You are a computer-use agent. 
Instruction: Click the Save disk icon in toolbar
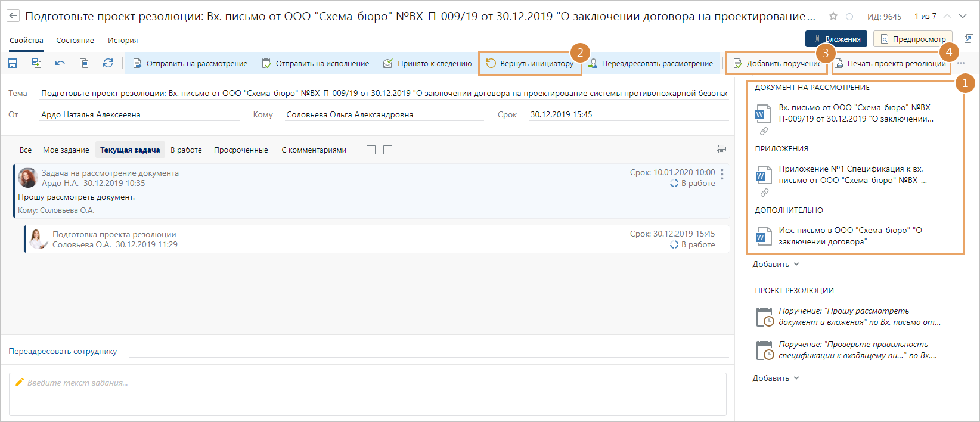(13, 63)
